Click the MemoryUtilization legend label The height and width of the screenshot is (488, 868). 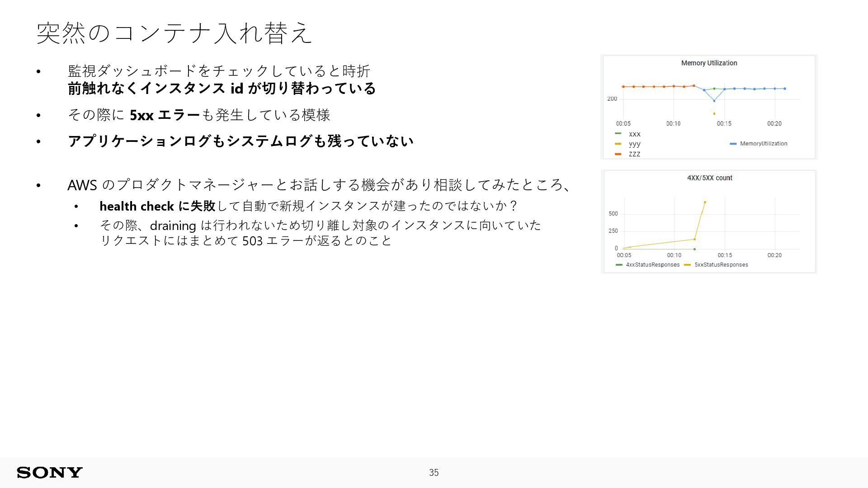pyautogui.click(x=764, y=144)
